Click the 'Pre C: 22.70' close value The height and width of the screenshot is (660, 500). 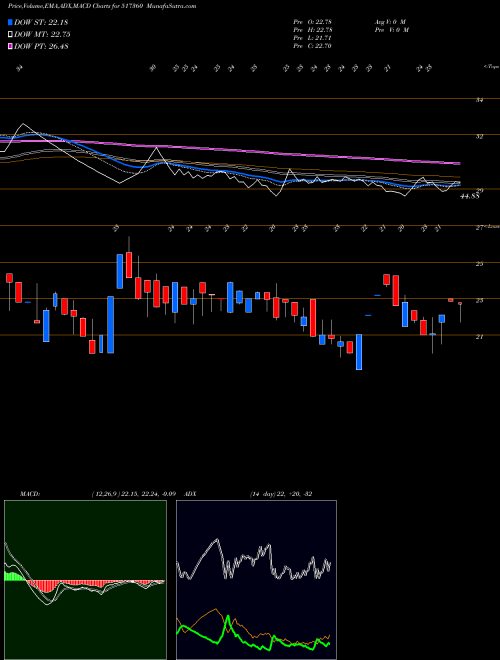(x=313, y=46)
